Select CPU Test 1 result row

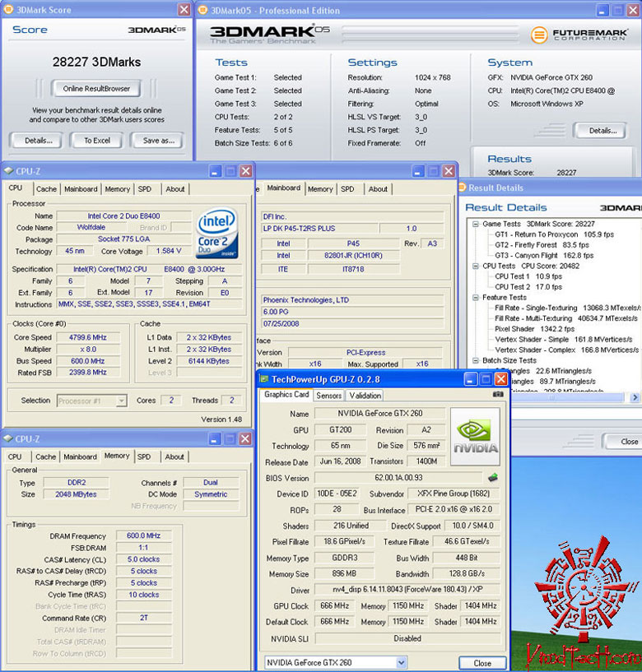pos(528,276)
